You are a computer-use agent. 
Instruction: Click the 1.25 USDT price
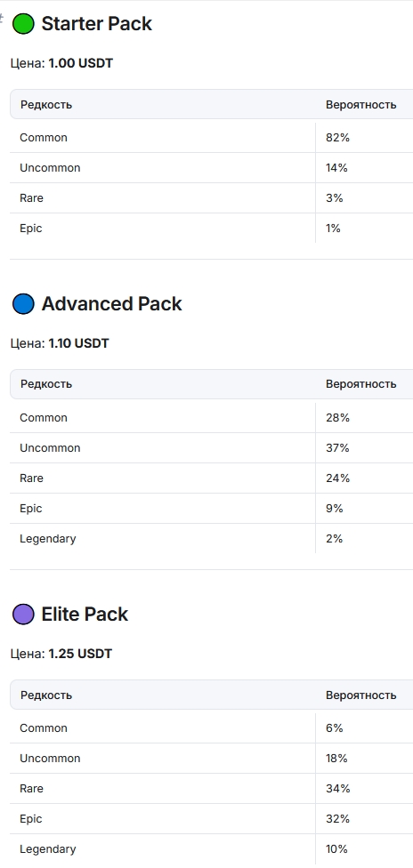(x=80, y=654)
